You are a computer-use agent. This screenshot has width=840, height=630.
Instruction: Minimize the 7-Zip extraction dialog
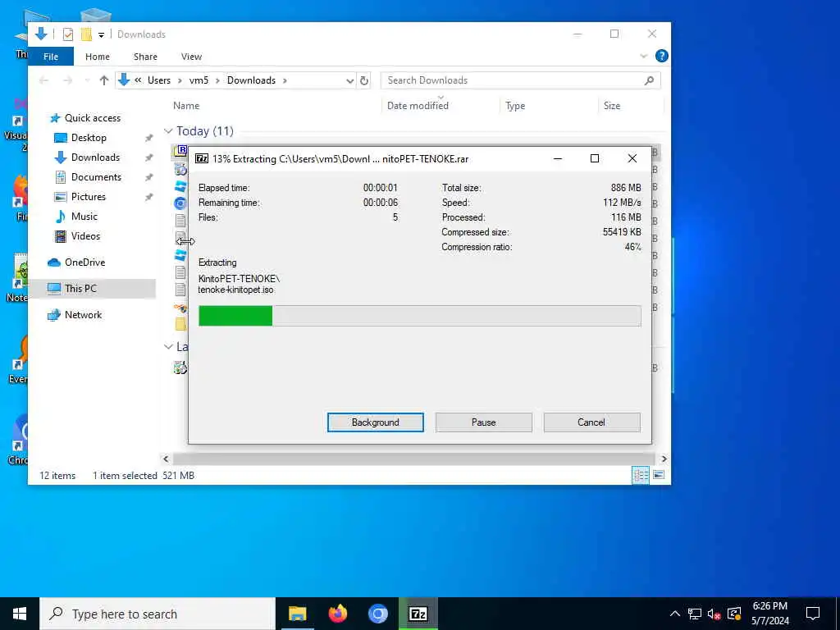tap(557, 158)
